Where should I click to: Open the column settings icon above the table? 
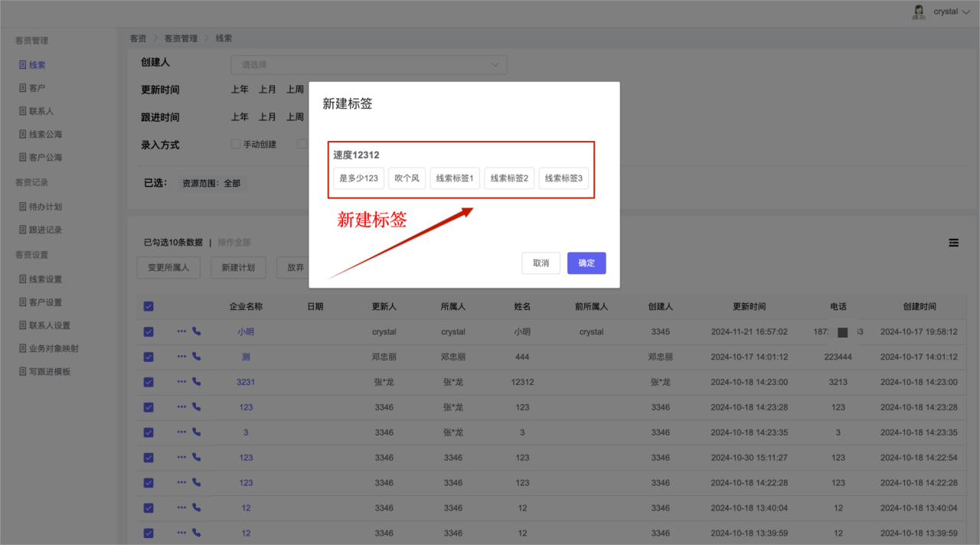click(953, 243)
